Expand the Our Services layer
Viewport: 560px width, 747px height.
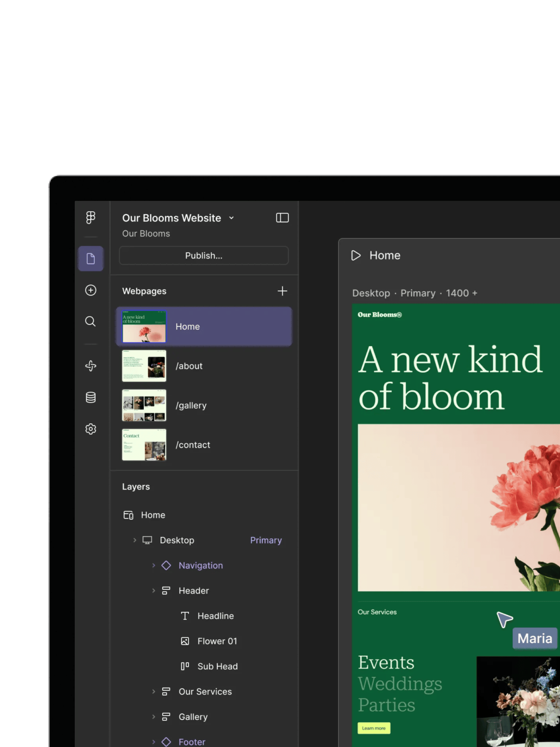click(153, 692)
